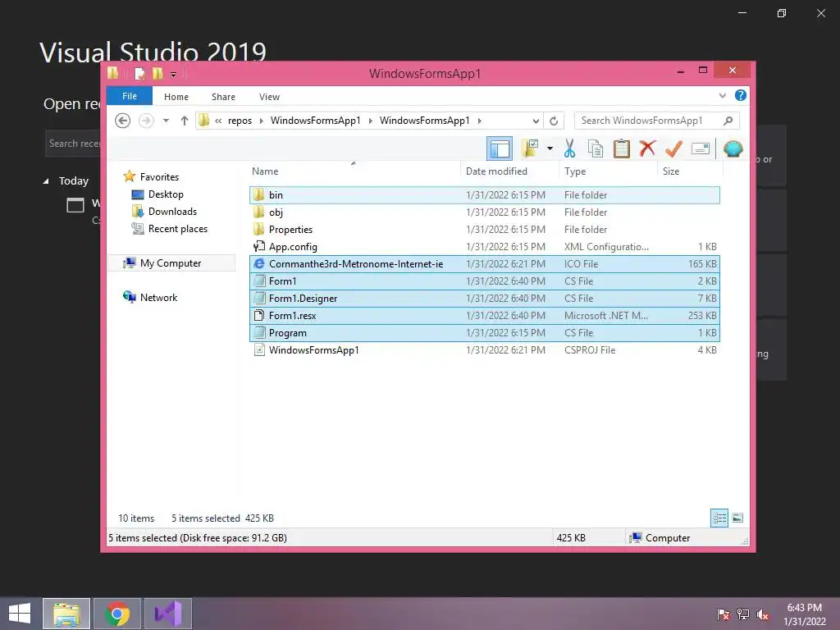
Task: Click the new folder icon in title bar
Action: click(x=157, y=73)
